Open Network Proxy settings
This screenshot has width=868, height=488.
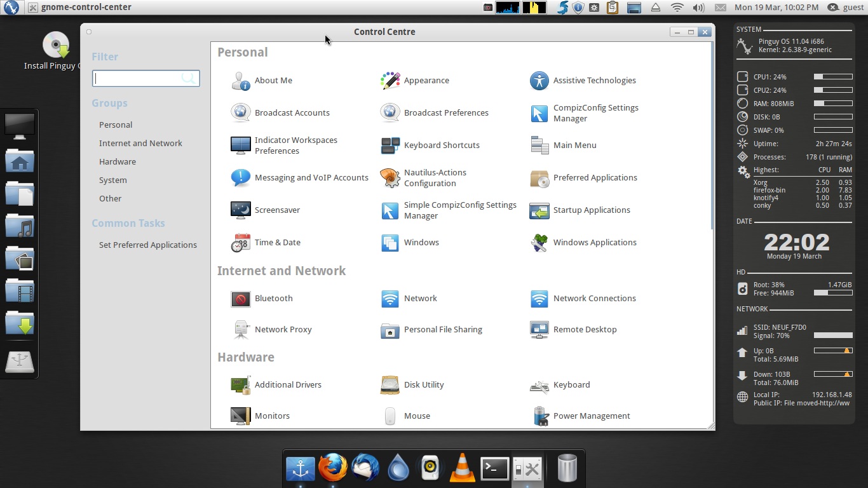pyautogui.click(x=271, y=329)
